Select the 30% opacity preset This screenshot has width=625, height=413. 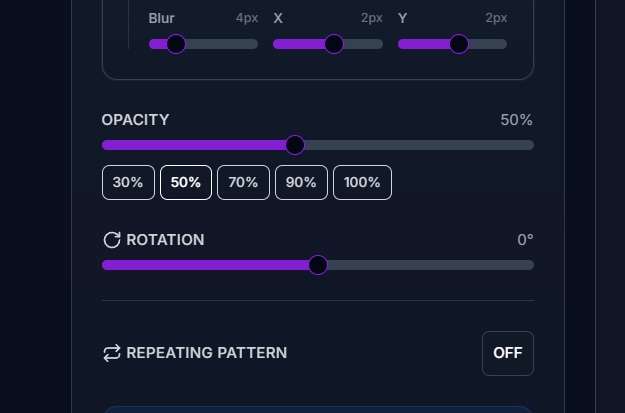click(128, 183)
